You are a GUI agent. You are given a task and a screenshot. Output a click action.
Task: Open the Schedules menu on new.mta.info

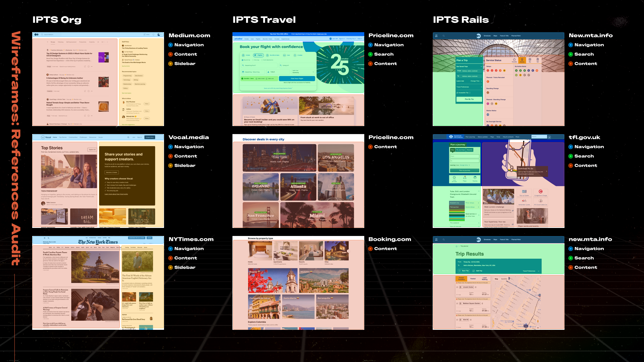coord(487,36)
